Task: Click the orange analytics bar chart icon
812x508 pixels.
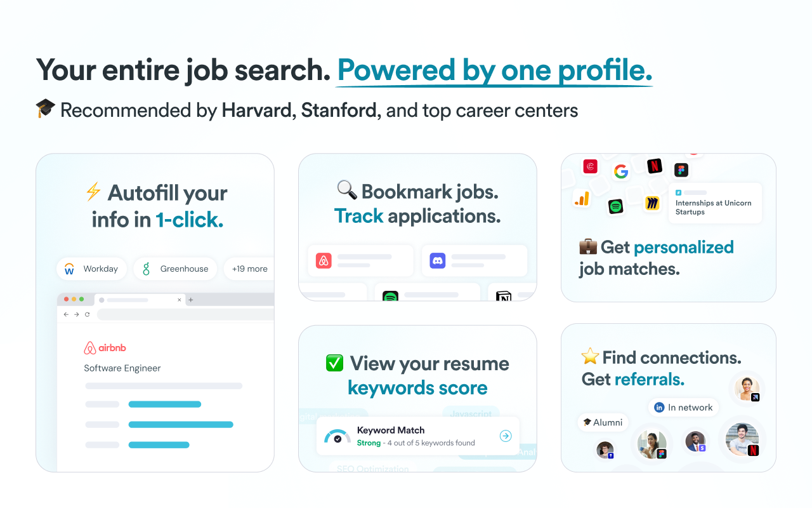Action: [582, 199]
